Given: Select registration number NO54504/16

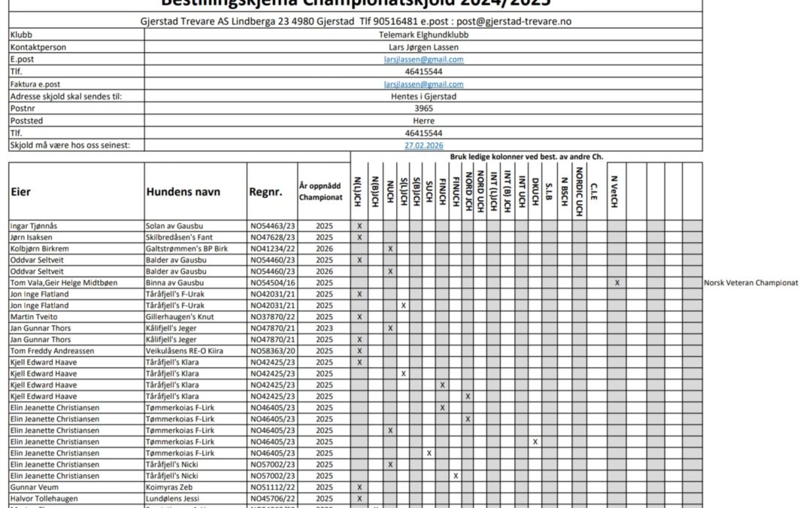Looking at the screenshot, I should [272, 283].
